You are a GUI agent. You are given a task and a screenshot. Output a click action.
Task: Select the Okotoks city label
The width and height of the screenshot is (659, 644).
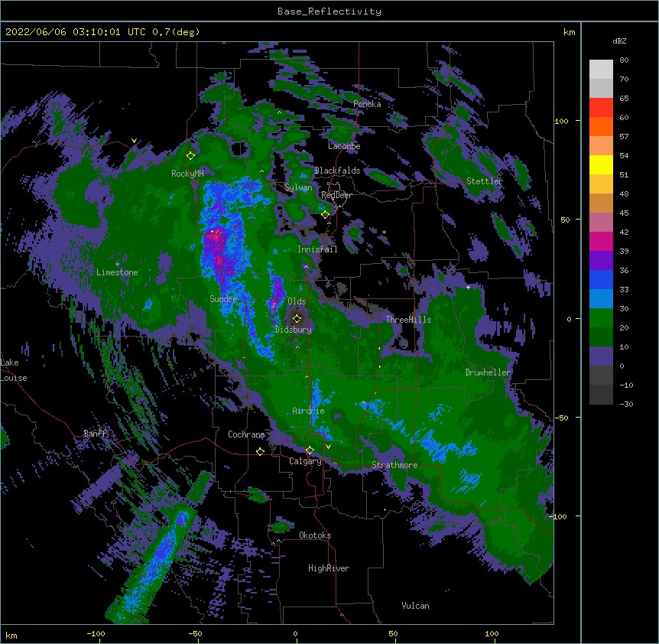[315, 535]
